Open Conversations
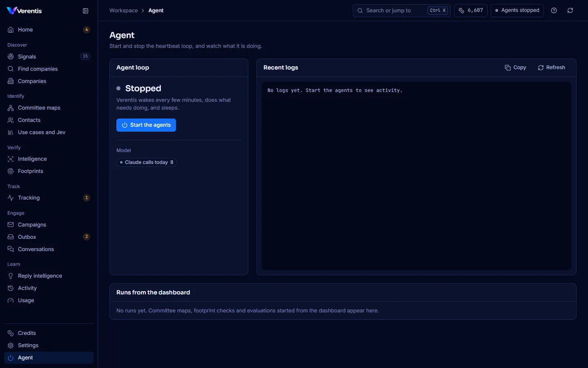588x368 pixels. click(x=49, y=249)
